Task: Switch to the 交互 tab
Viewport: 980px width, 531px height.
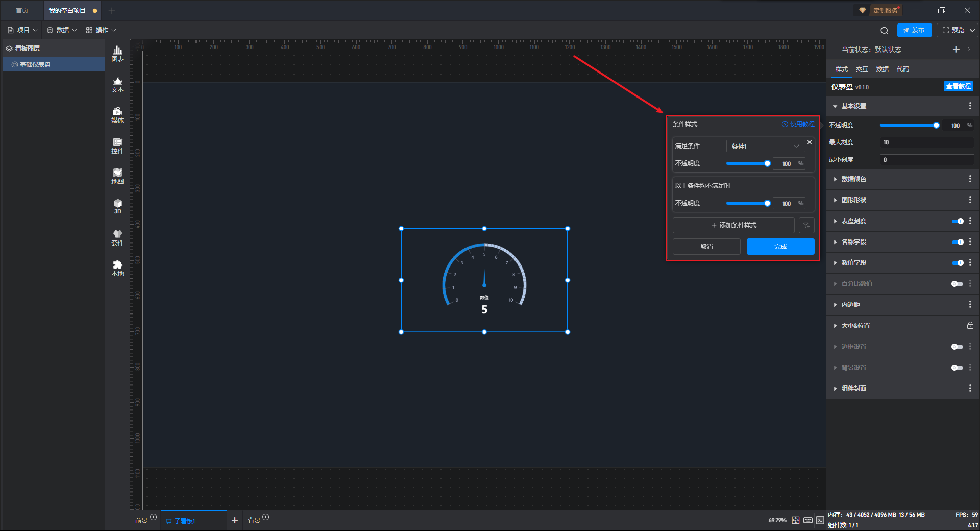Action: pyautogui.click(x=862, y=69)
